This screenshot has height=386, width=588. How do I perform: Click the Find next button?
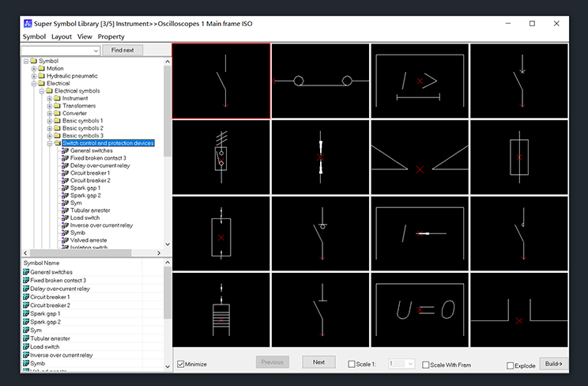122,51
